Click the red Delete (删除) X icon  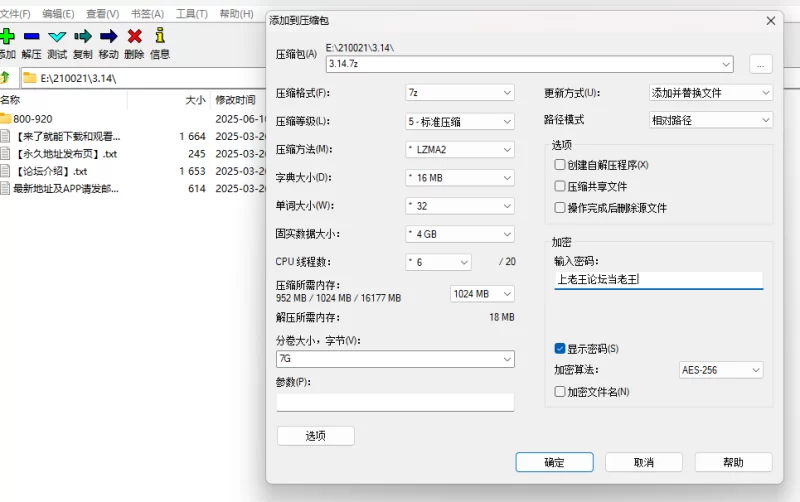click(x=134, y=36)
